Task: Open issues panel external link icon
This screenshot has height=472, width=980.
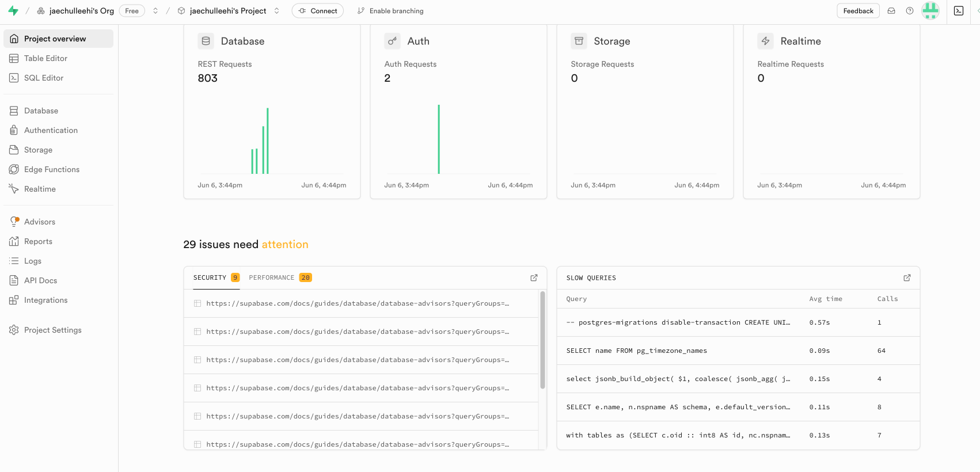Action: (534, 278)
